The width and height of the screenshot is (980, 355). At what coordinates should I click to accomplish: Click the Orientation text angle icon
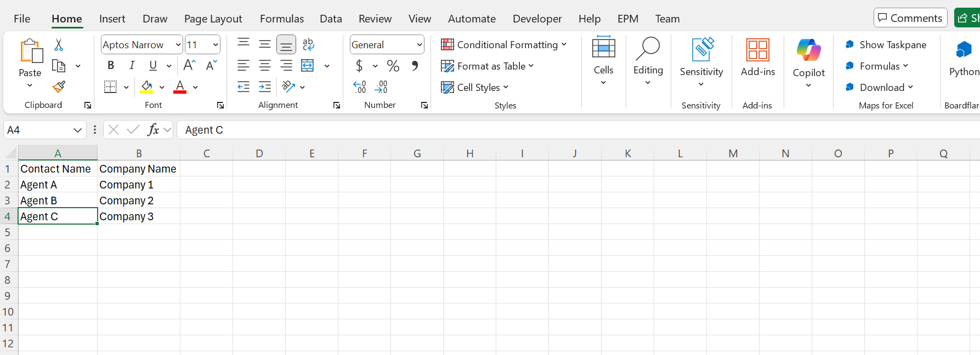[x=288, y=87]
